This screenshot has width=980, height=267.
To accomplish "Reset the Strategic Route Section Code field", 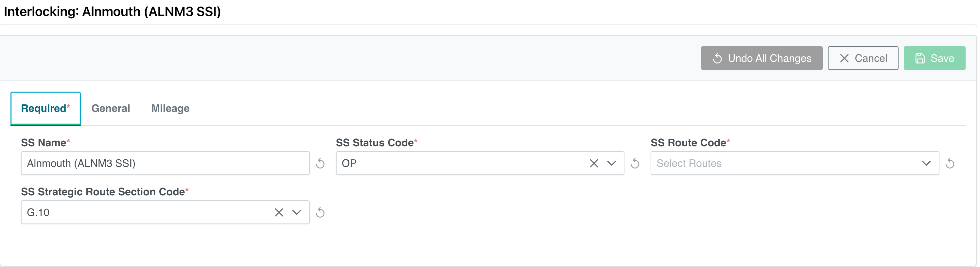I will pos(320,213).
